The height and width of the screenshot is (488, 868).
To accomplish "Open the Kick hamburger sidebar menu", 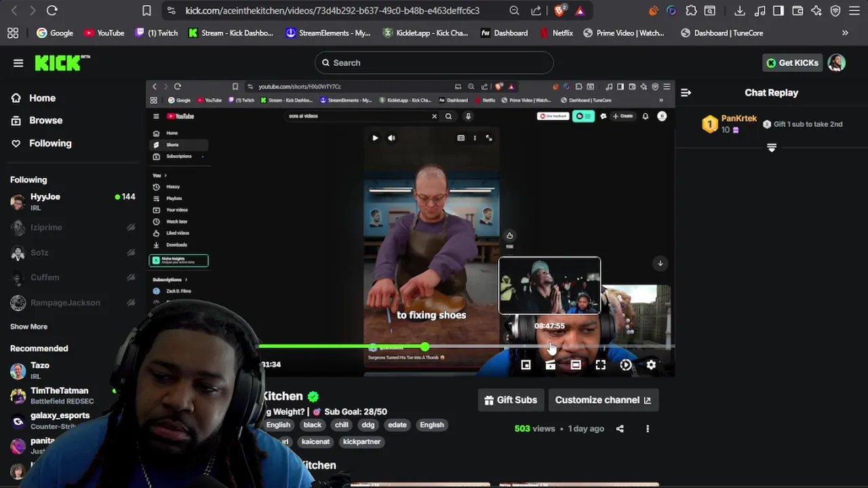I will coord(18,63).
